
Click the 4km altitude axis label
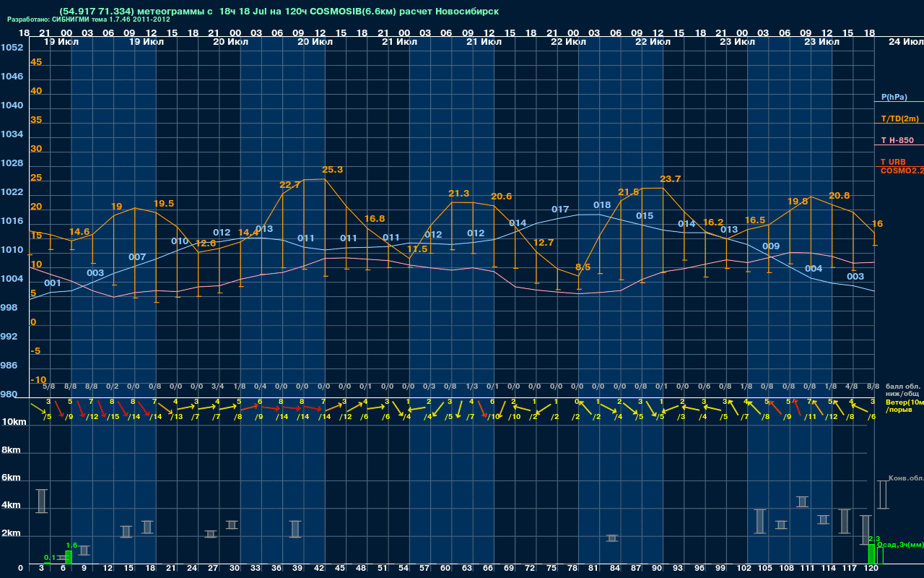12,506
